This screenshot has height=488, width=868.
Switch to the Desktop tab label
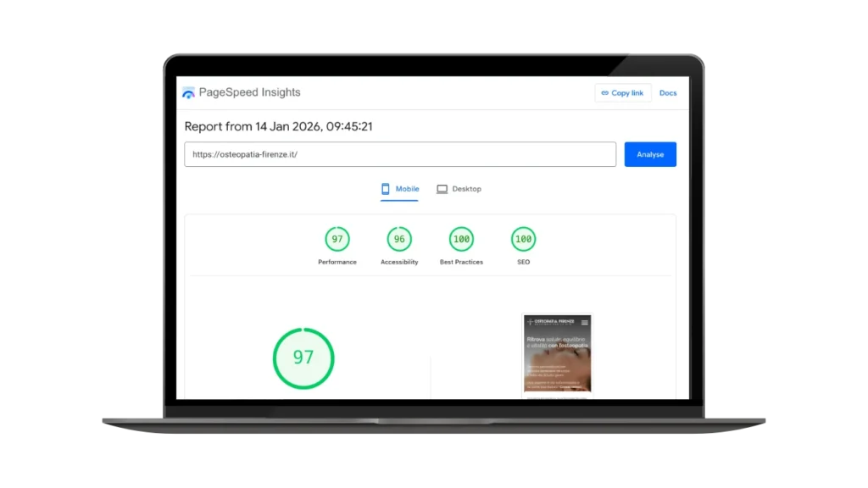466,189
